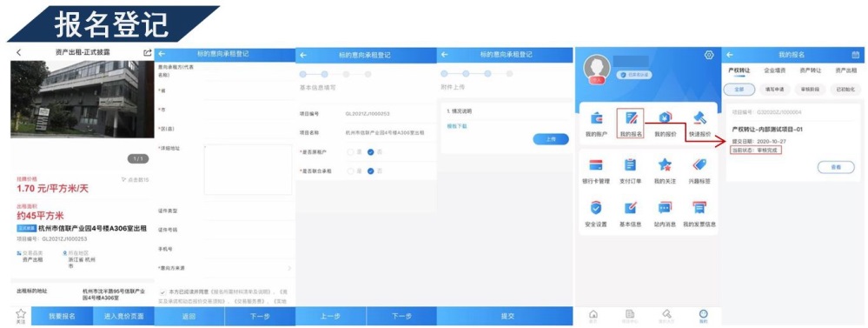Viewport: 868px width, 328px height.
Task: Focus the 详细地址 text area
Action: click(x=248, y=171)
